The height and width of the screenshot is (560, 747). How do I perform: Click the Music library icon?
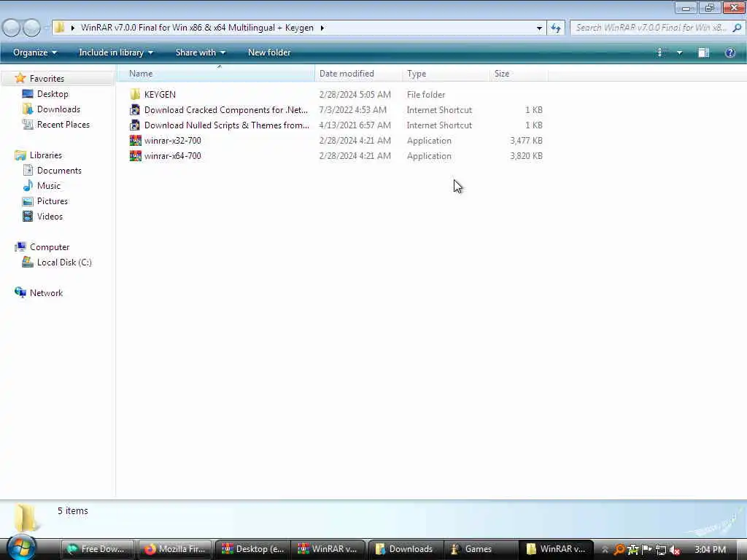pos(28,186)
